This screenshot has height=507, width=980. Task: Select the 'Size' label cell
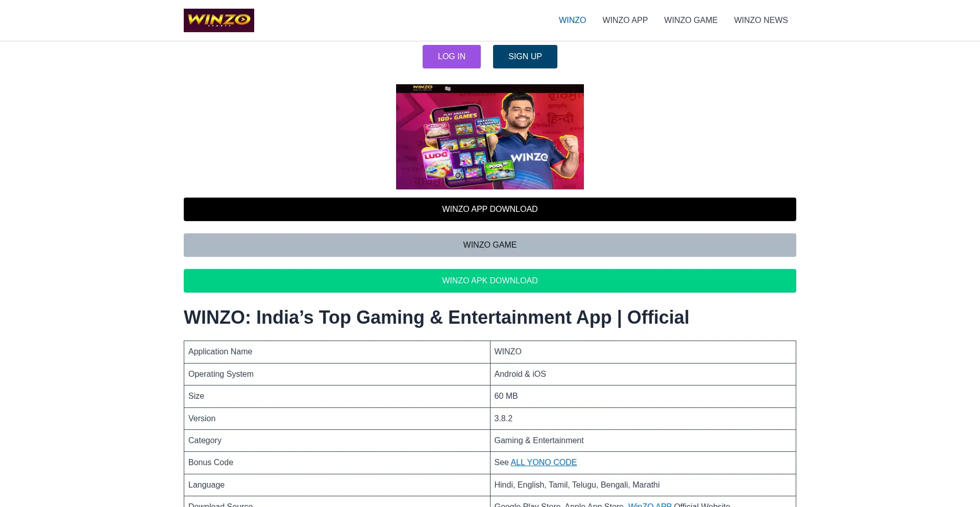337,396
